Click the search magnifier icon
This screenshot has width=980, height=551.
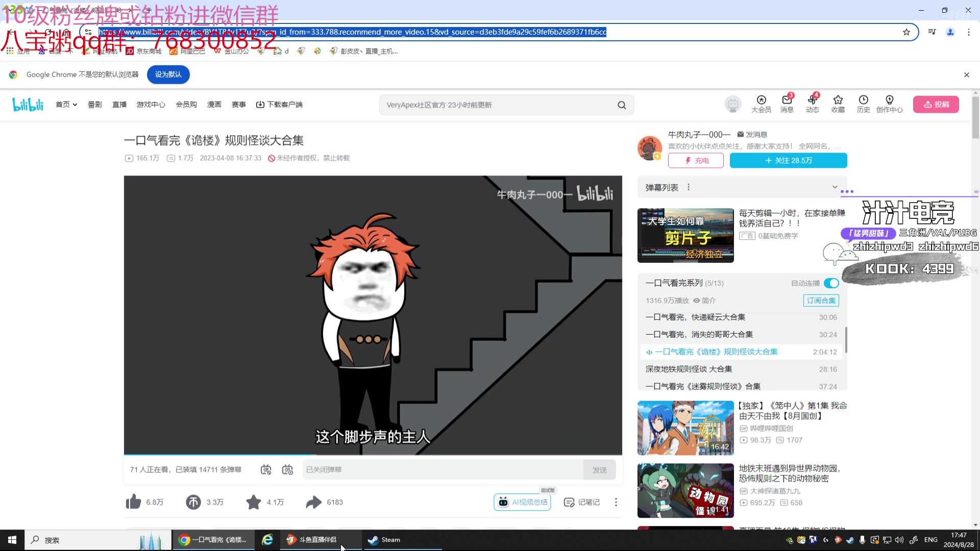click(x=622, y=105)
